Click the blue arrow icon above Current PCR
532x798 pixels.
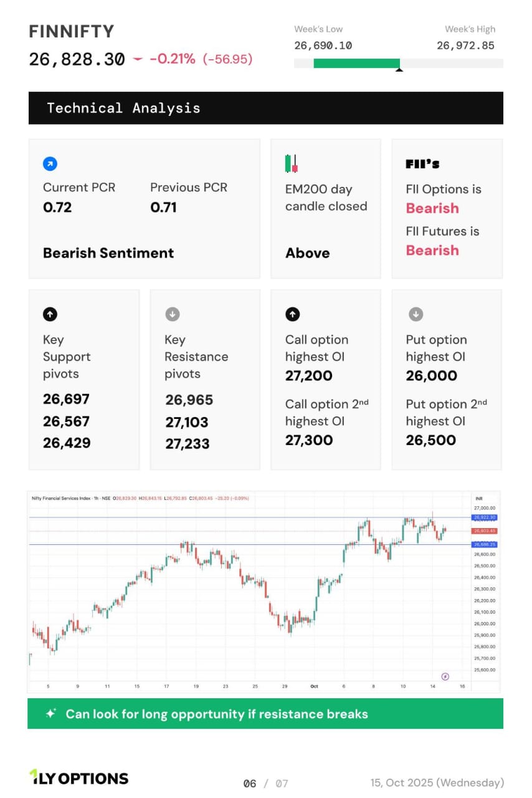click(50, 164)
